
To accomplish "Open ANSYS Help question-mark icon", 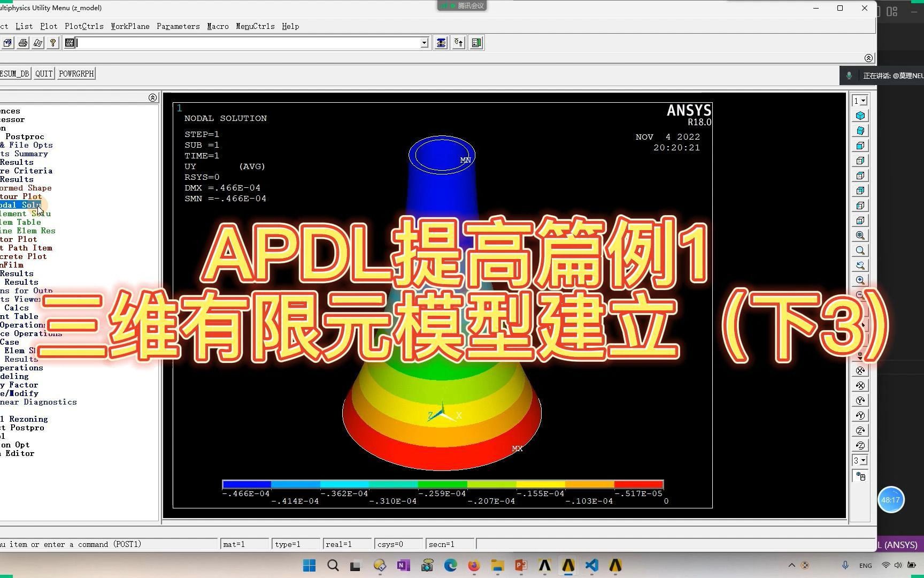I will [53, 43].
